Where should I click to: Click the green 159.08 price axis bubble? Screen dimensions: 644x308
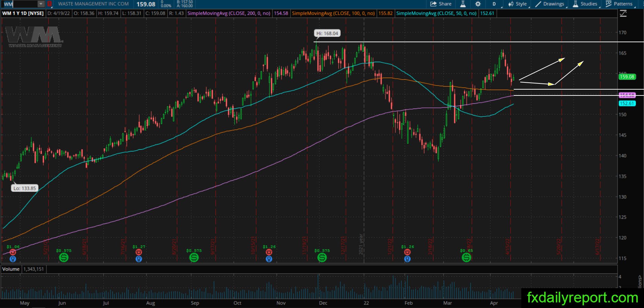pyautogui.click(x=627, y=77)
